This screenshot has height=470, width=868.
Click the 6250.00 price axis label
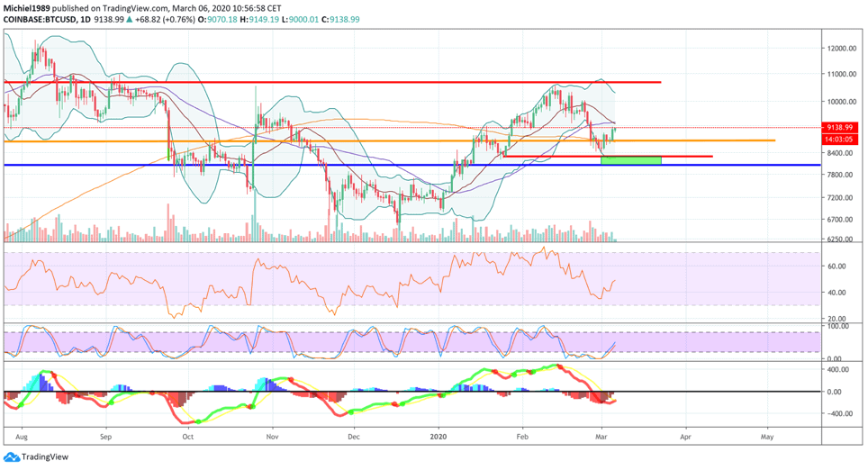pos(842,240)
